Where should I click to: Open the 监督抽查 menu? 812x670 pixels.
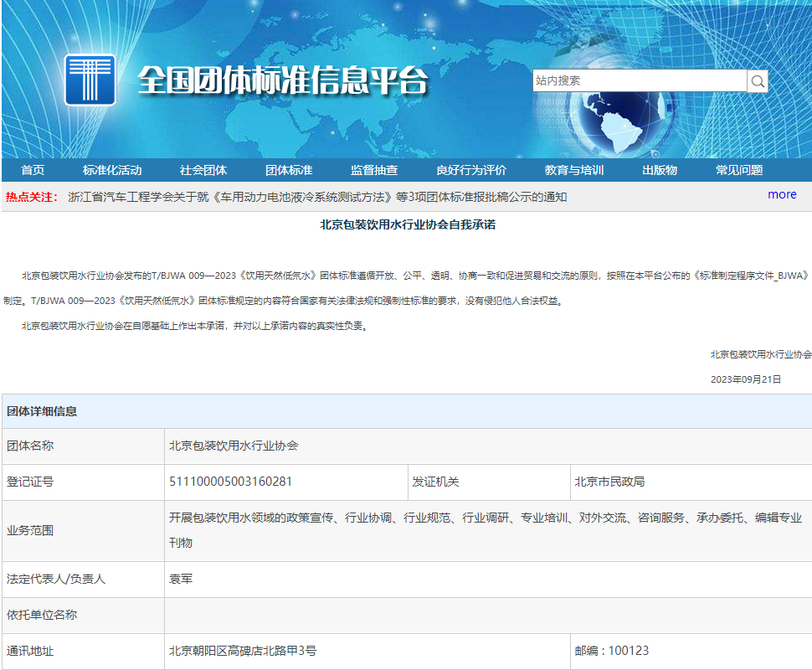(374, 170)
